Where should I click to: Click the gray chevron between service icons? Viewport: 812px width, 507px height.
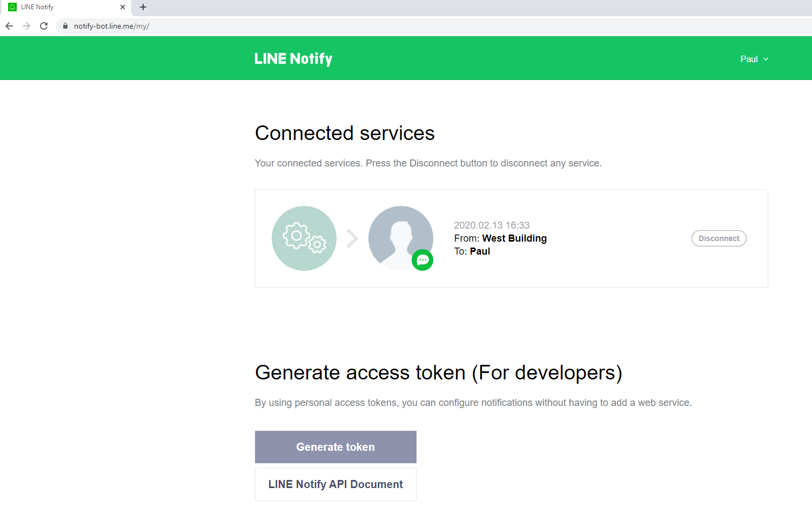pyautogui.click(x=352, y=238)
